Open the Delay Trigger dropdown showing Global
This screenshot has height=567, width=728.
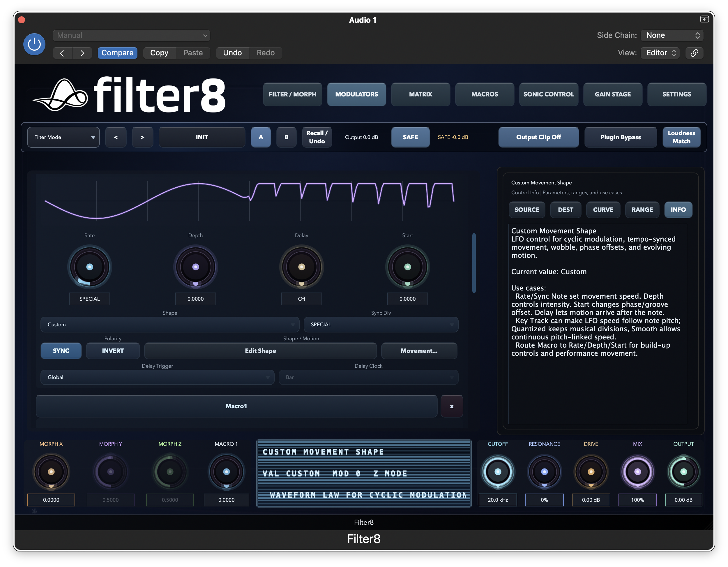tap(157, 377)
